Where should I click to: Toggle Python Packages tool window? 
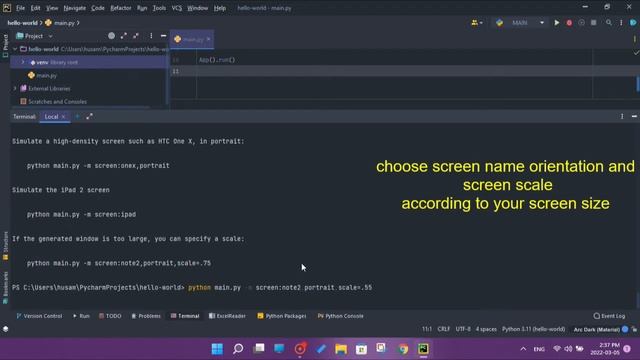click(282, 316)
